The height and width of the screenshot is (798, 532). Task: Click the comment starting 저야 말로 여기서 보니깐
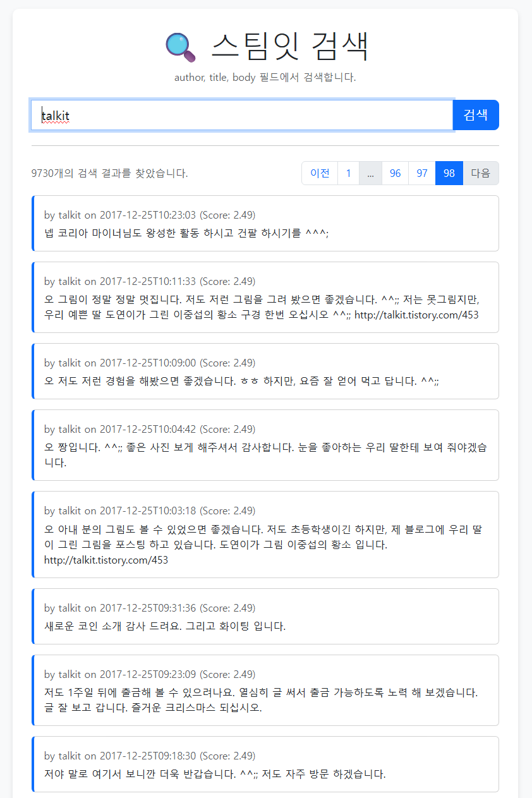[215, 773]
